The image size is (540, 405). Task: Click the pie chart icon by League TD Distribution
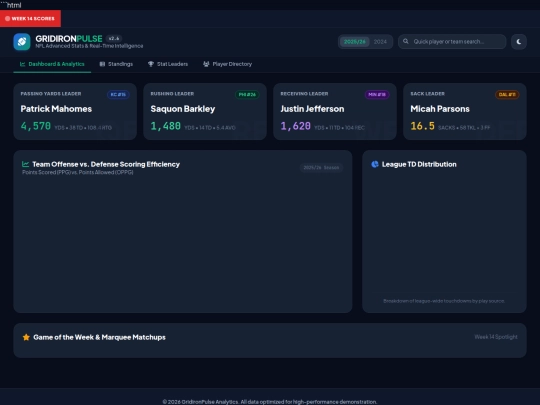(x=375, y=164)
